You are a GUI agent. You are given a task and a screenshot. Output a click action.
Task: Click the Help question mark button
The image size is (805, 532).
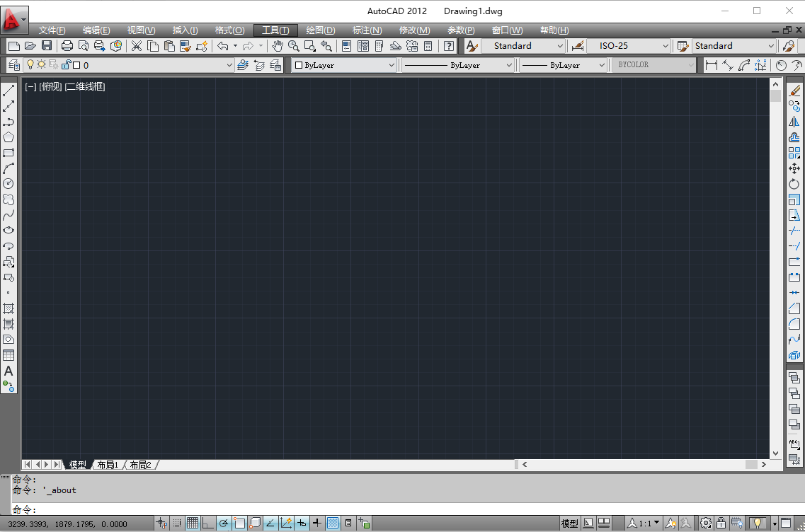(x=449, y=46)
